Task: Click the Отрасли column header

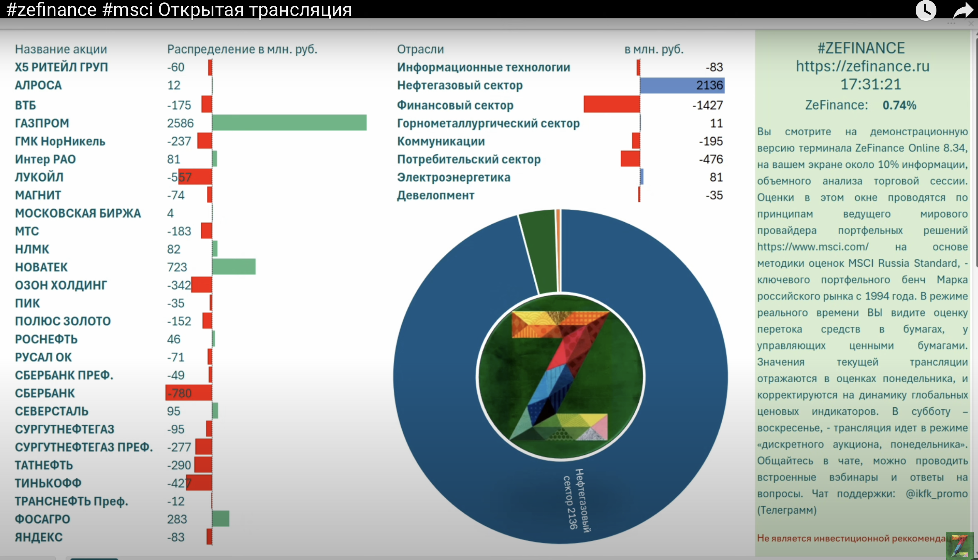Action: pos(420,49)
